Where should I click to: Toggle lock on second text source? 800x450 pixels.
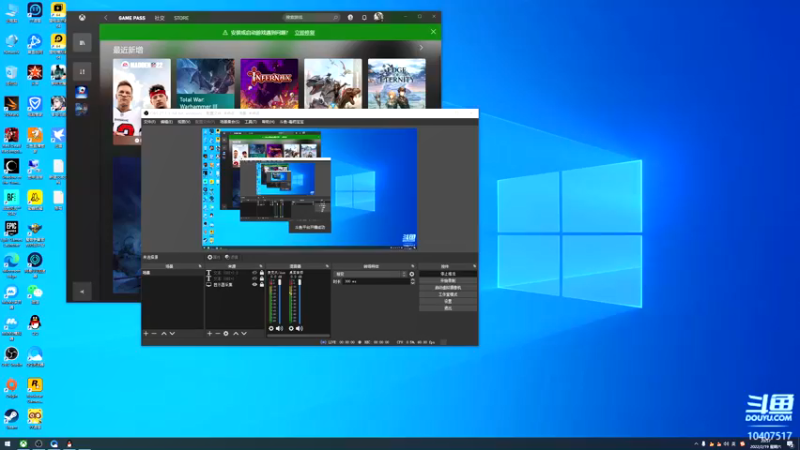point(262,279)
